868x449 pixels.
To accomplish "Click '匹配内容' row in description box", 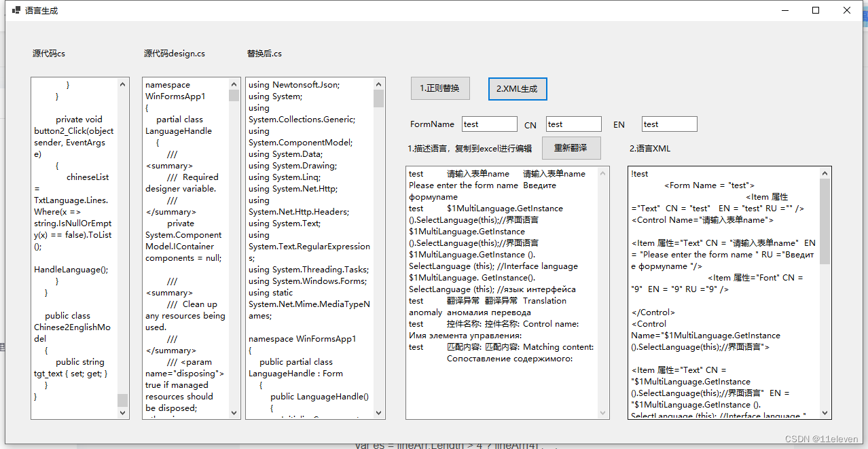I will click(501, 353).
